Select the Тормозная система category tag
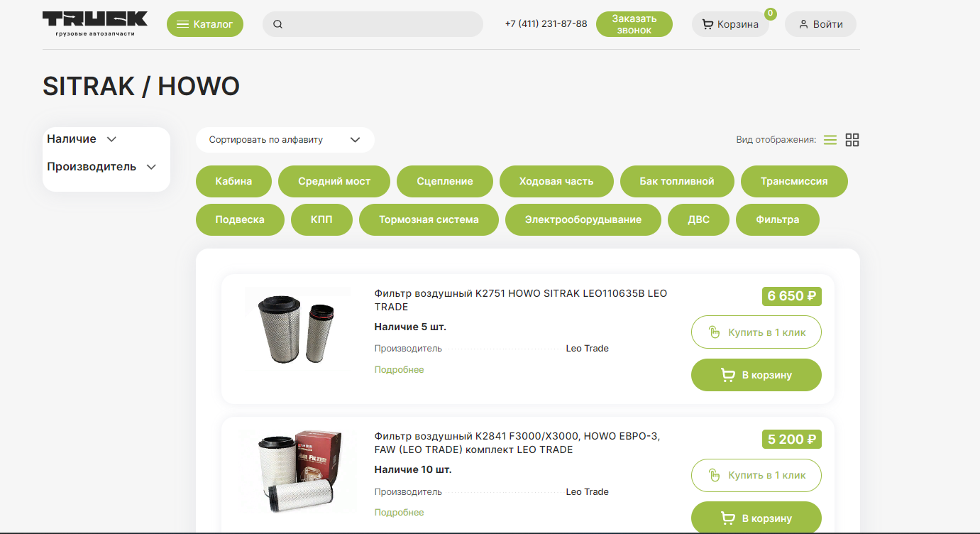The height and width of the screenshot is (534, 980). click(429, 219)
